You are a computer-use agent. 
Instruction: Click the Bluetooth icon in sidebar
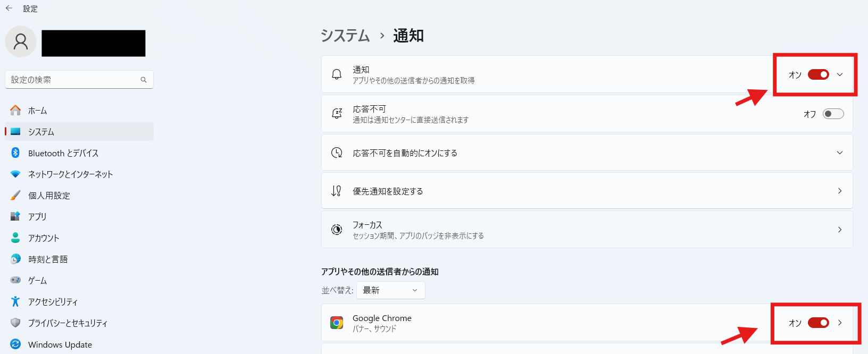coord(15,153)
